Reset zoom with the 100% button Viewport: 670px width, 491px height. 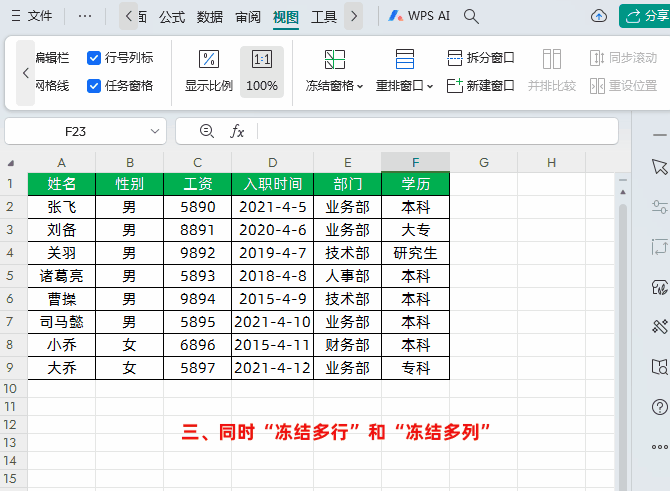(x=262, y=71)
